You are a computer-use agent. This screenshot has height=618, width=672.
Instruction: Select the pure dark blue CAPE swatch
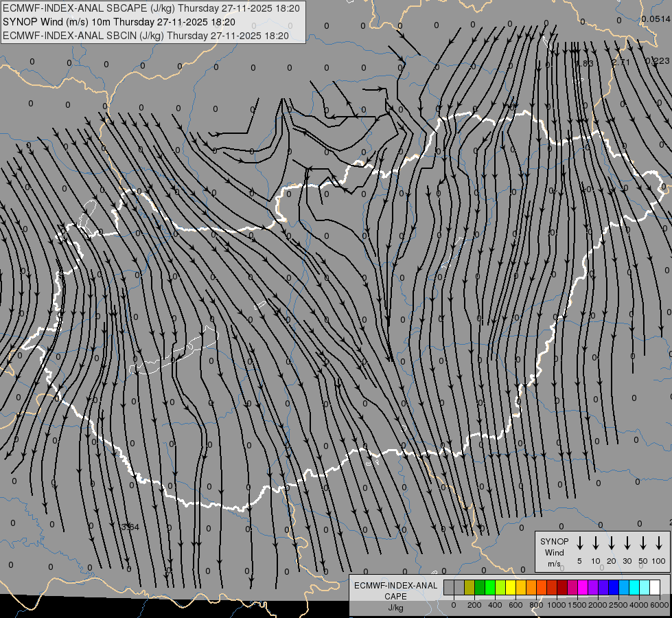[614, 588]
